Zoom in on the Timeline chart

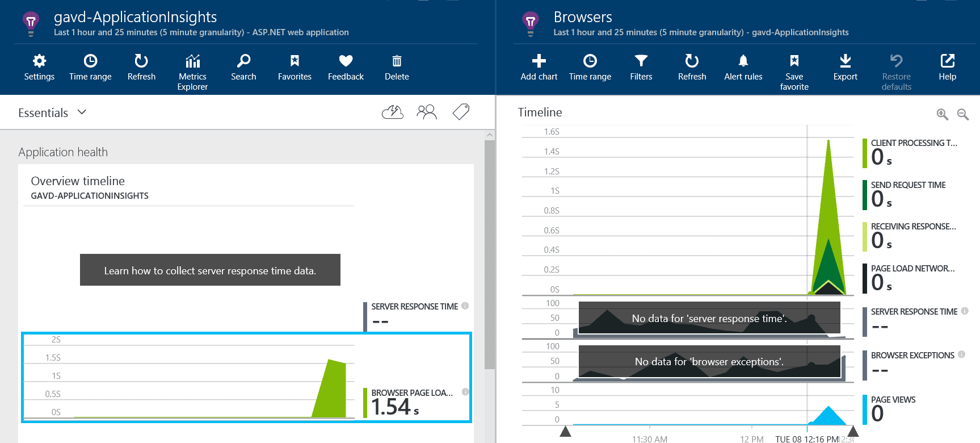click(x=943, y=114)
